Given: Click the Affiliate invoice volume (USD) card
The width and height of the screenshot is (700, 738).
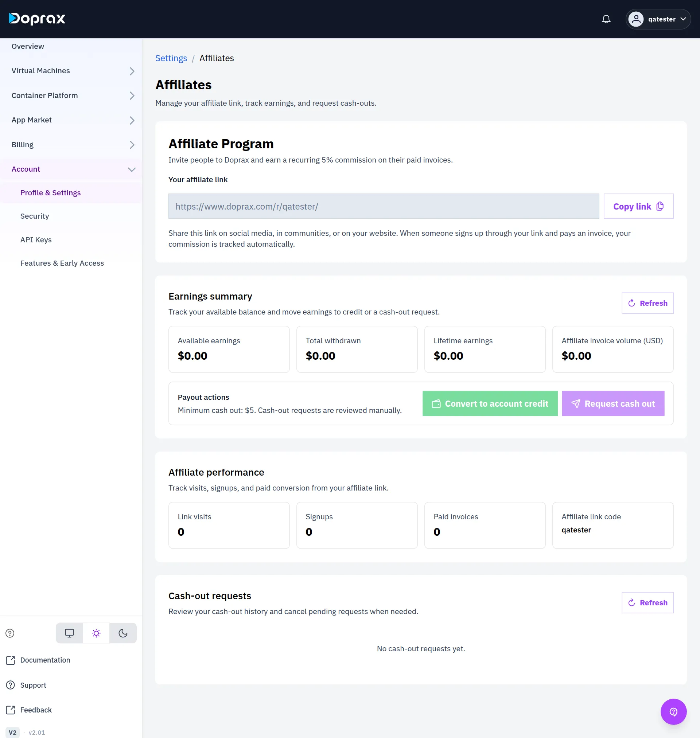Looking at the screenshot, I should coord(613,350).
